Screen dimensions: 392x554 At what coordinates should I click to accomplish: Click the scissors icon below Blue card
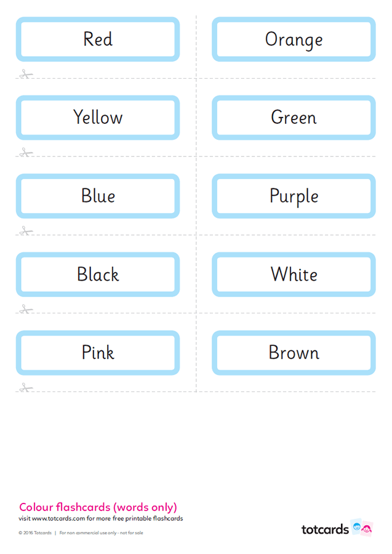click(x=25, y=231)
